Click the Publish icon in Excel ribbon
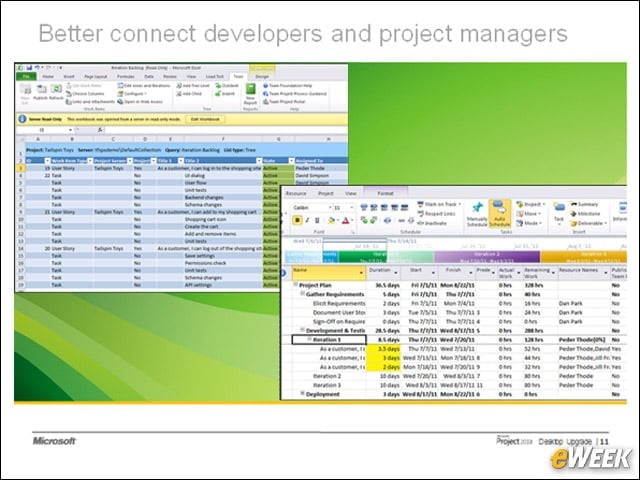The width and height of the screenshot is (640, 480). coord(41,89)
